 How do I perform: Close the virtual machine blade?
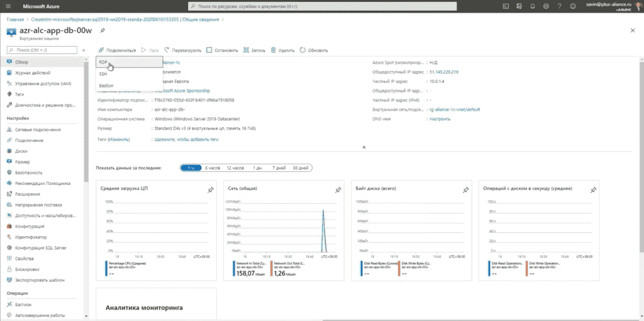point(633,31)
